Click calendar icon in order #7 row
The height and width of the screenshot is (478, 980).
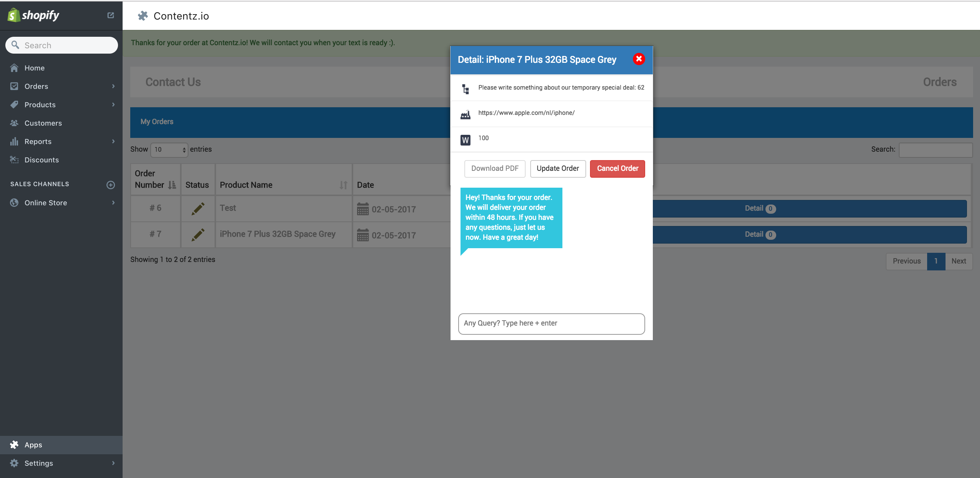[363, 235]
